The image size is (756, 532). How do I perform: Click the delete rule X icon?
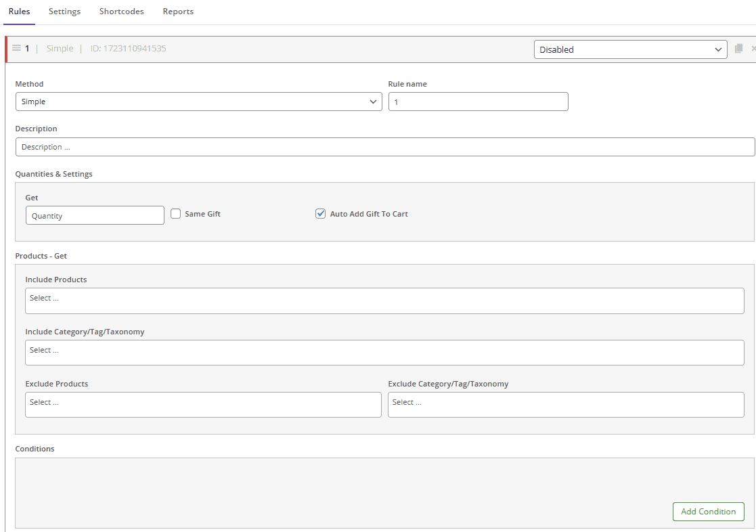coord(753,49)
